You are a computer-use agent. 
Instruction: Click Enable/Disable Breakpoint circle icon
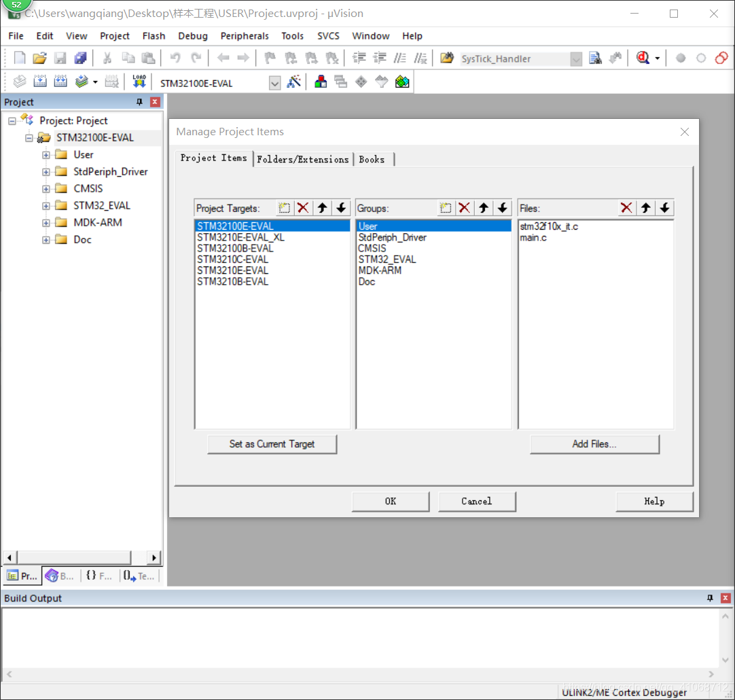[700, 58]
